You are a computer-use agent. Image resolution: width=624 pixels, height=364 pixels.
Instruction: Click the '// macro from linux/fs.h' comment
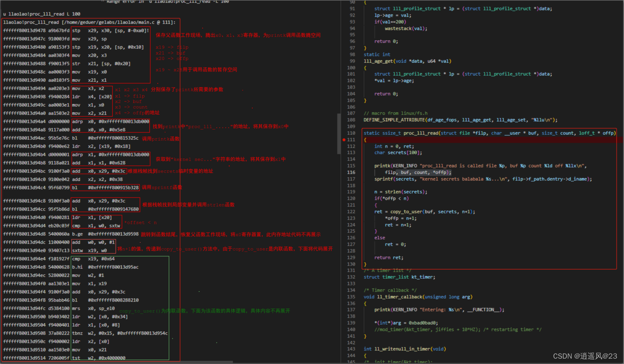coord(395,113)
